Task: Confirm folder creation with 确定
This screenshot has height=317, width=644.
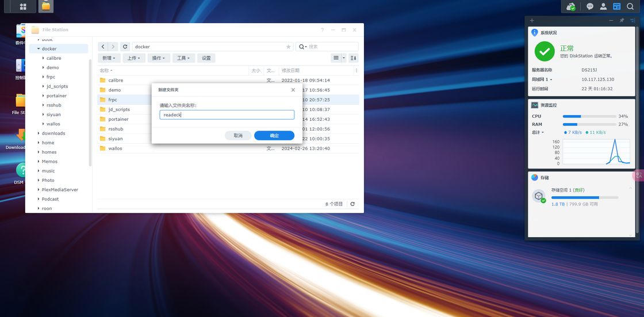Action: pyautogui.click(x=274, y=136)
